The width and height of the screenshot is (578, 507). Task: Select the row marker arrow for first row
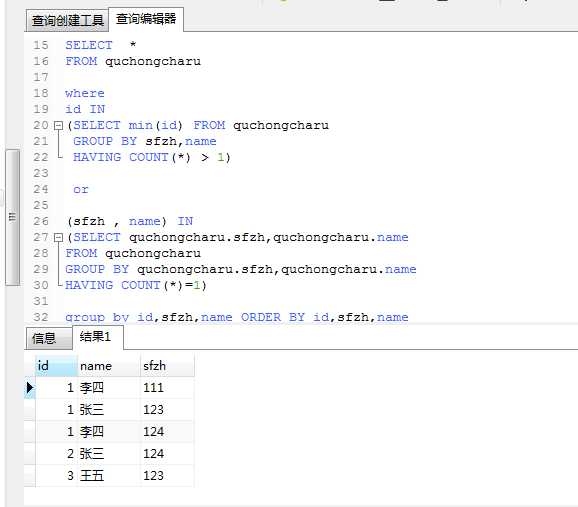coord(30,388)
